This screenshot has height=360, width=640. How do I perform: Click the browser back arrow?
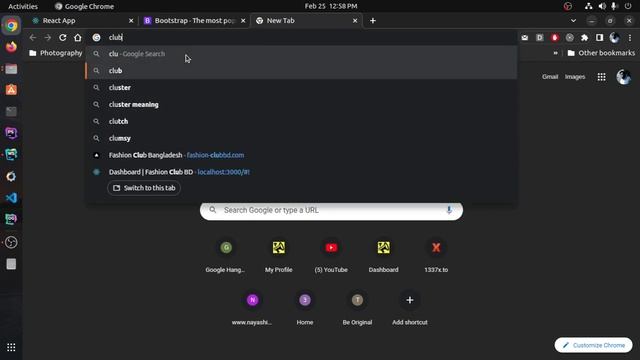pyautogui.click(x=33, y=38)
